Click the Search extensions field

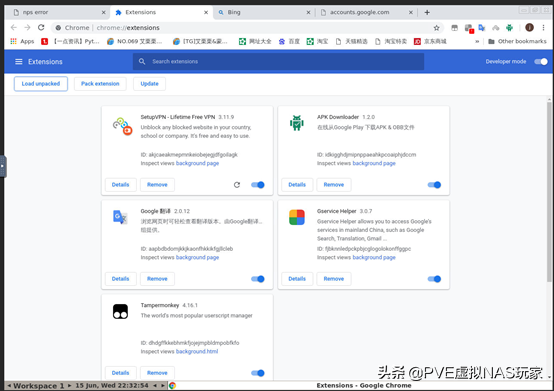[x=278, y=61]
